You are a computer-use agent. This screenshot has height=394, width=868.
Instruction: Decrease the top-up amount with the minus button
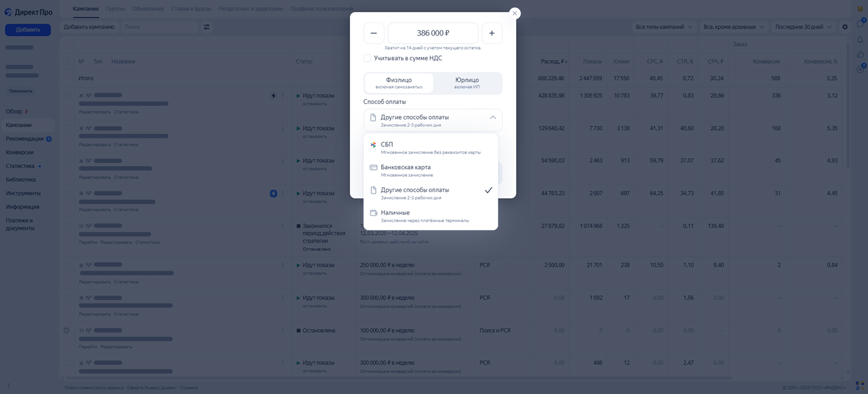374,33
